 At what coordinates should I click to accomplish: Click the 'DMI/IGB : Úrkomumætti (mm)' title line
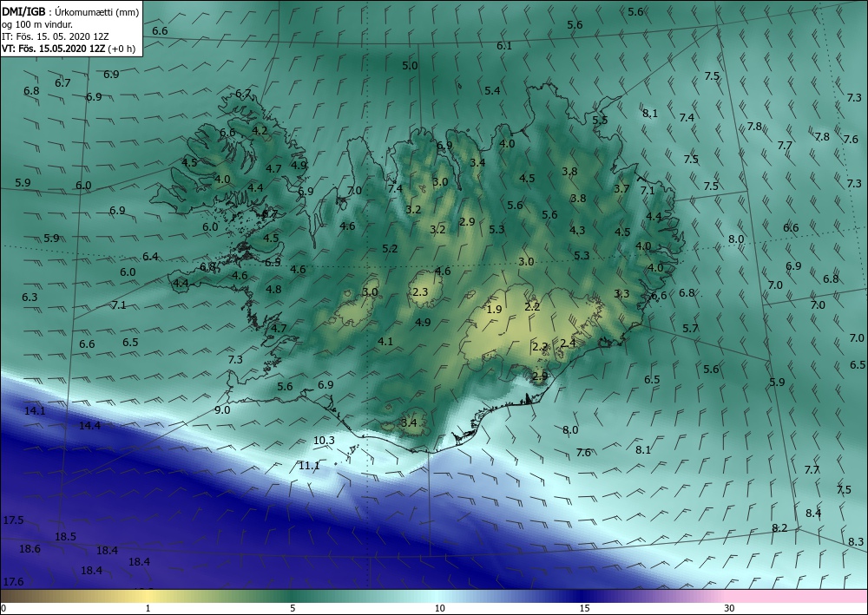tap(70, 11)
